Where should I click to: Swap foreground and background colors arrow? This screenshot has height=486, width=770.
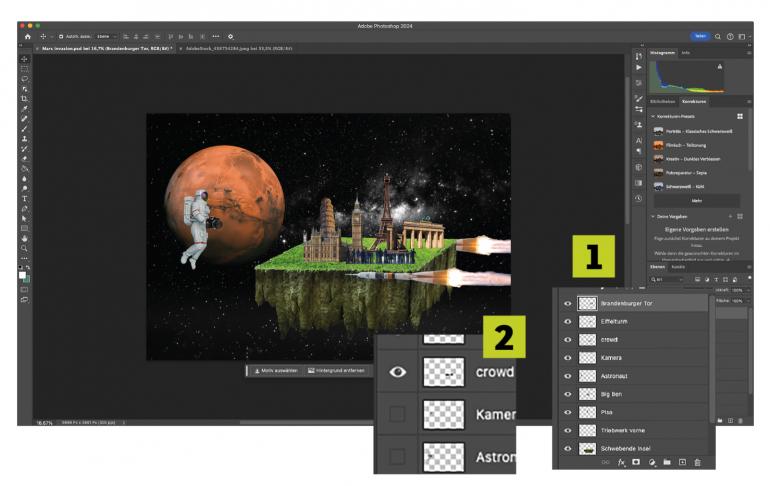[28, 268]
